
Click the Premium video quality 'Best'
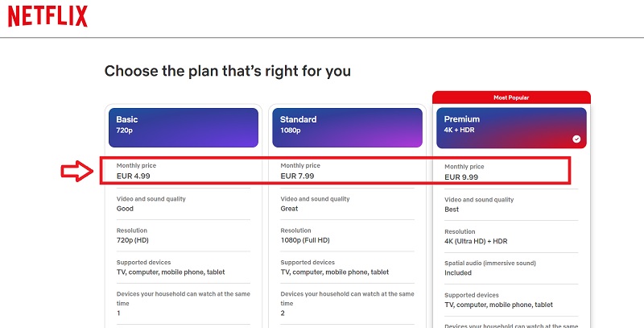452,210
